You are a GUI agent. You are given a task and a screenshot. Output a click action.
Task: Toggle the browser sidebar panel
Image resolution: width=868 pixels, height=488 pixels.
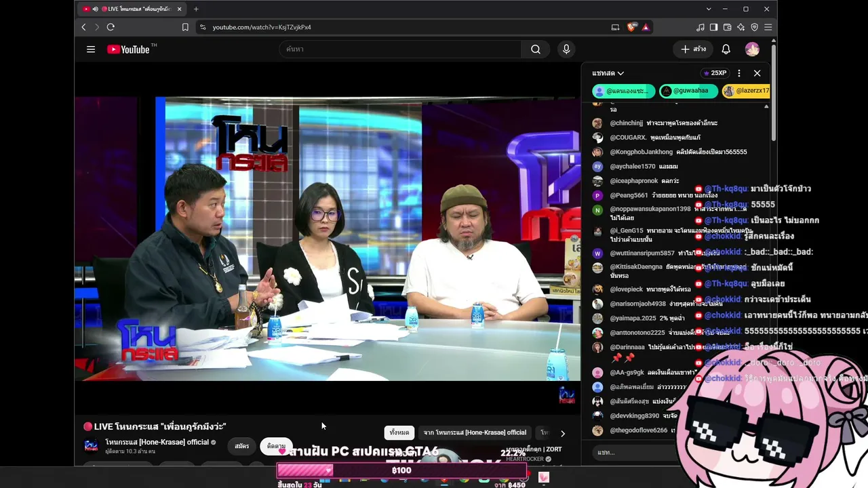713,27
